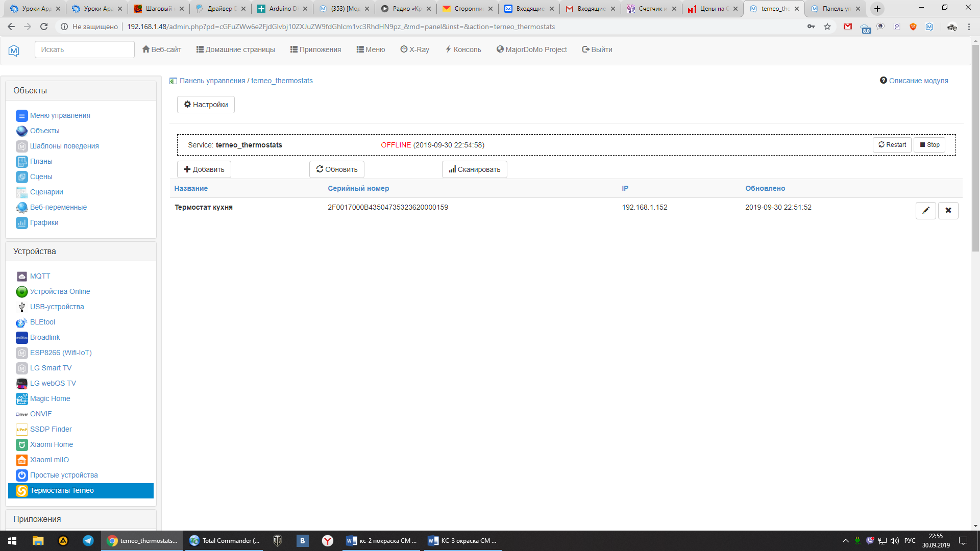The height and width of the screenshot is (551, 980).
Task: Collapse the Объекты sidebar section
Action: [x=30, y=90]
